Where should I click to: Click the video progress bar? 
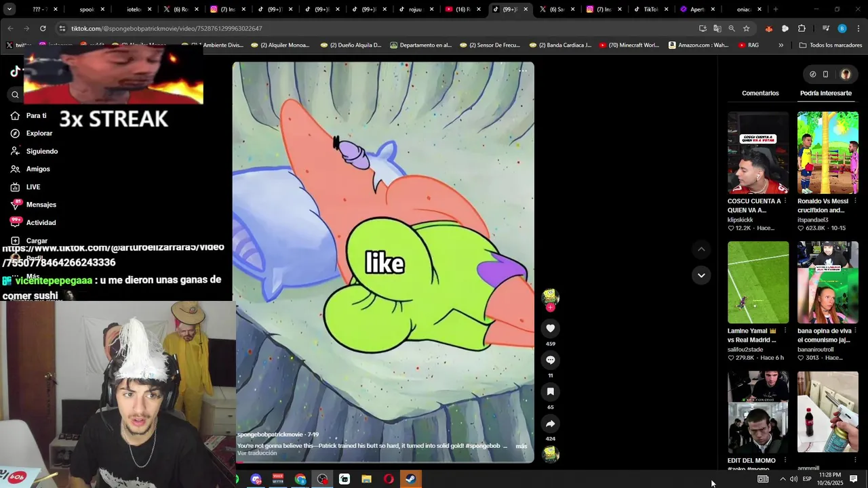(384, 462)
